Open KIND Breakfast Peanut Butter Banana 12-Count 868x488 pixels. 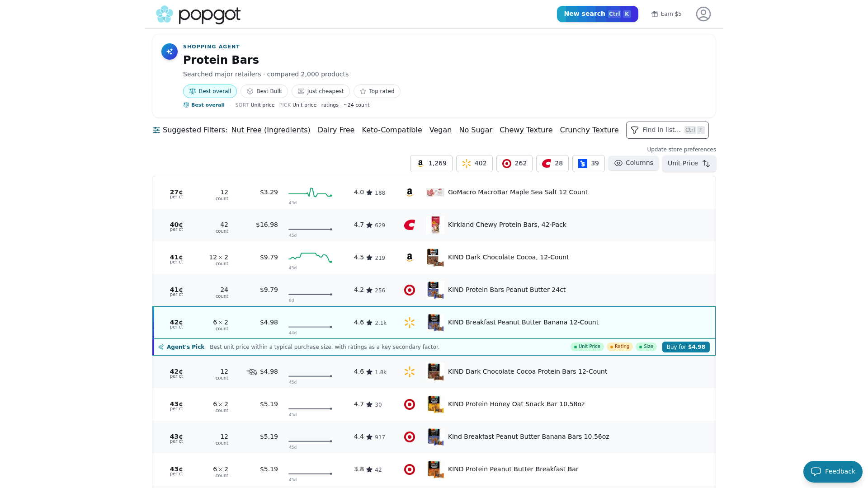coord(523,322)
